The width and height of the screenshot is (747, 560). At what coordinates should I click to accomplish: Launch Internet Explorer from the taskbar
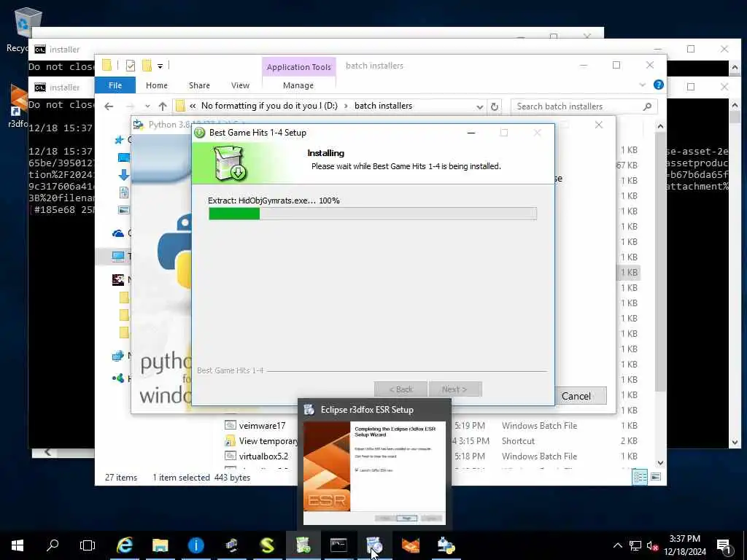[x=124, y=545]
